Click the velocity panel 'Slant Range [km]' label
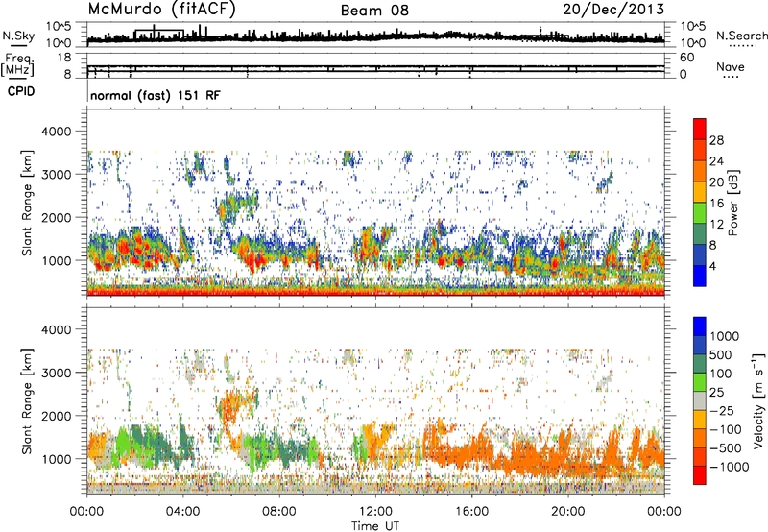The width and height of the screenshot is (768, 532). tap(27, 400)
